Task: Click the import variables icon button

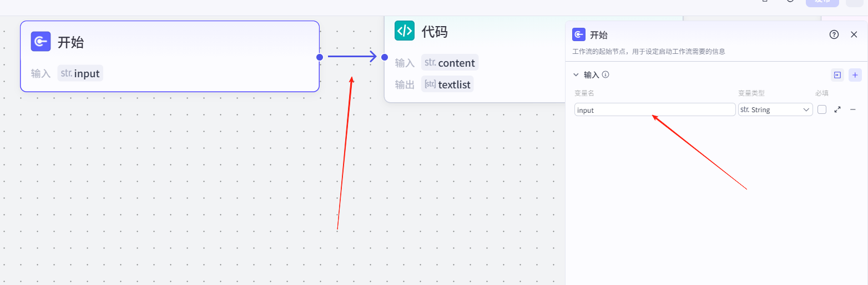Action: click(x=837, y=75)
